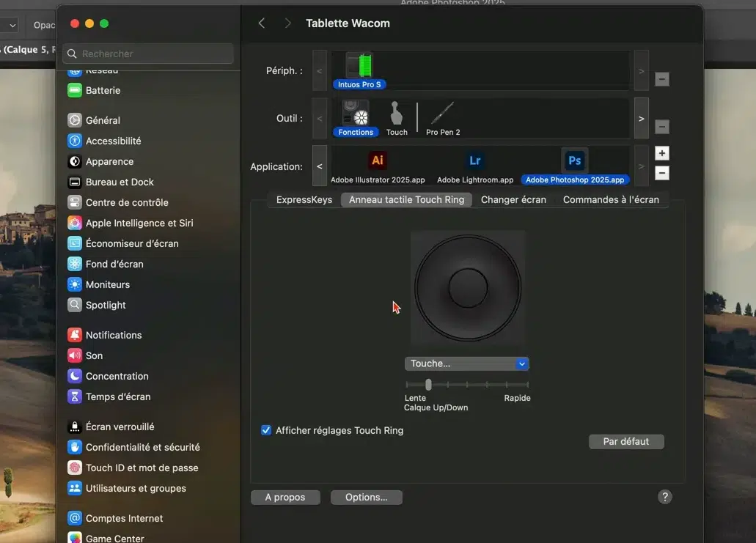The height and width of the screenshot is (543, 756).
Task: Switch to Anneau tactile Touch Ring tab
Action: point(406,199)
